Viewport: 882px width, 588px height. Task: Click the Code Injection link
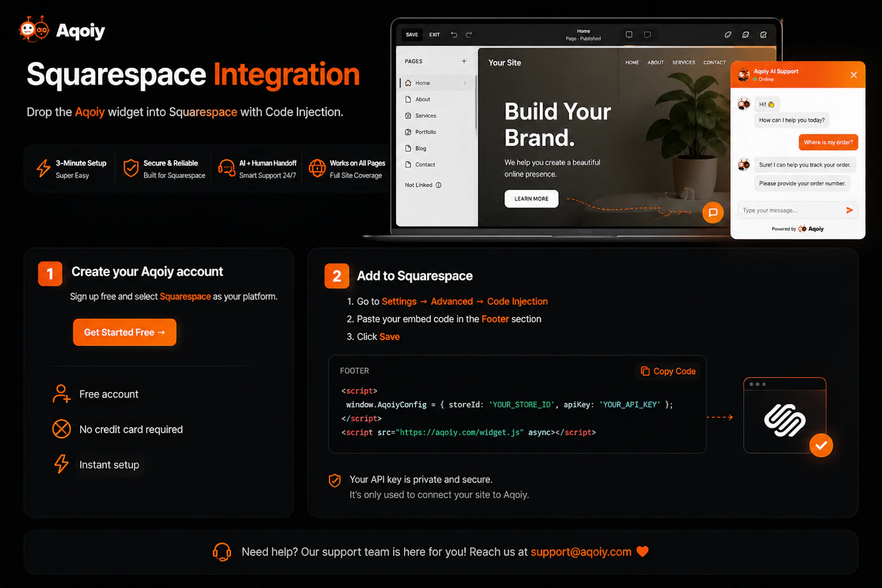[x=517, y=301]
